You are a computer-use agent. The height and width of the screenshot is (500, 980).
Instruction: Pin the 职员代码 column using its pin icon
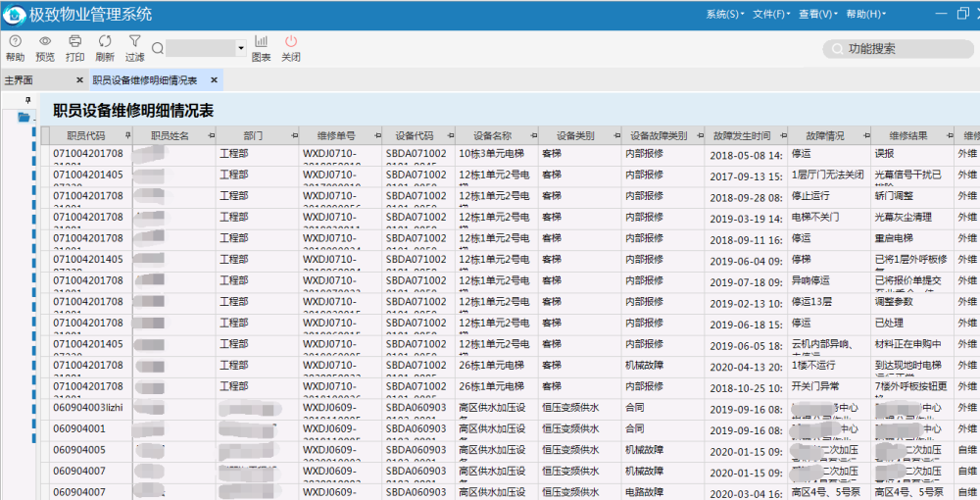(x=127, y=135)
